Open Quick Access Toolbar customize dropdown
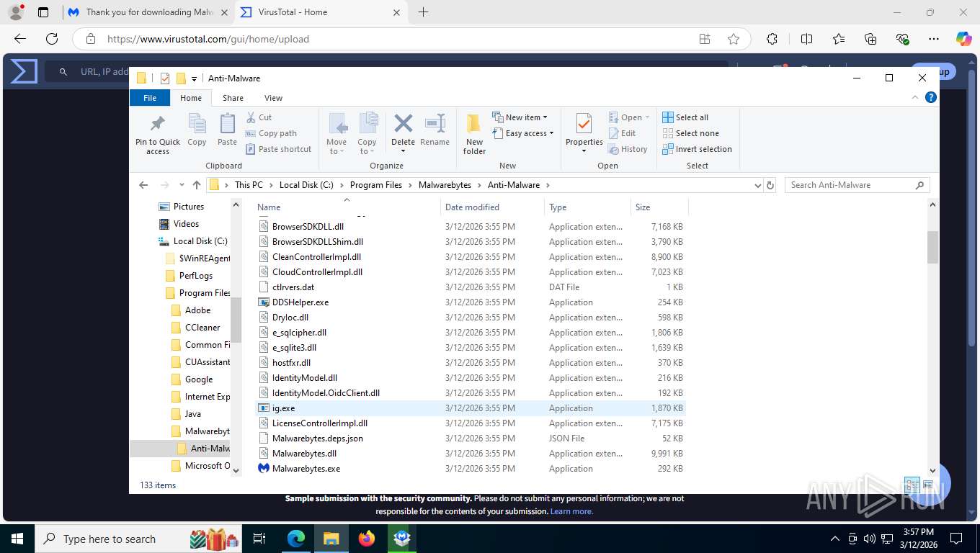Viewport: 980px width, 553px height. pyautogui.click(x=194, y=78)
